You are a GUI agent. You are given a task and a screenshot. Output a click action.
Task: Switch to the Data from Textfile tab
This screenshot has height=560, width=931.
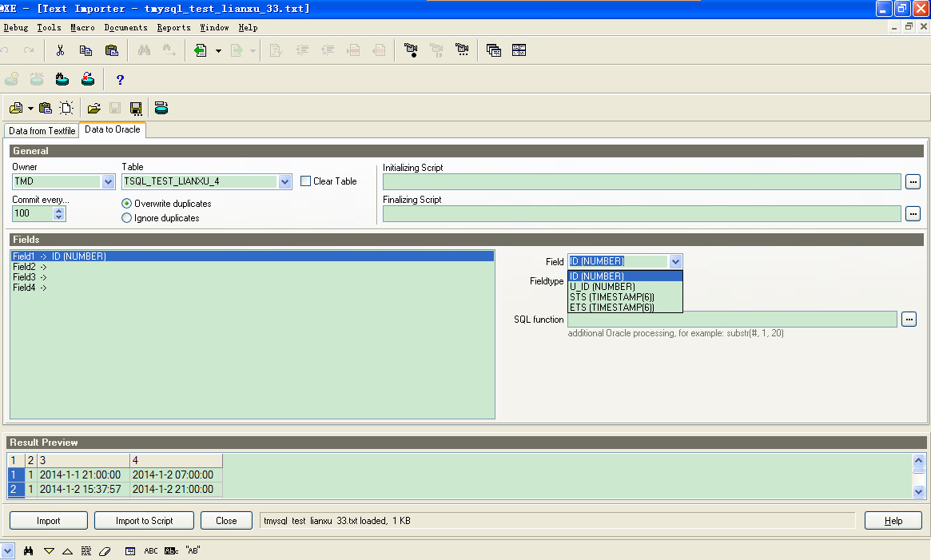[42, 131]
